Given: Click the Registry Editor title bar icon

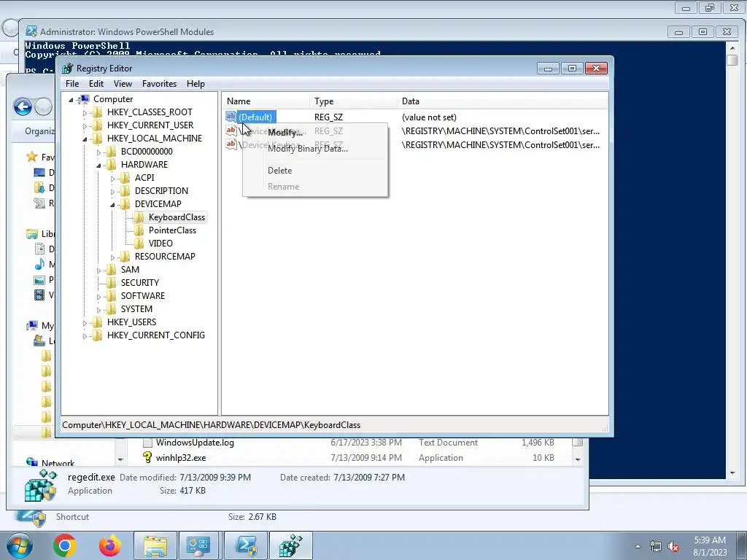Looking at the screenshot, I should (68, 68).
